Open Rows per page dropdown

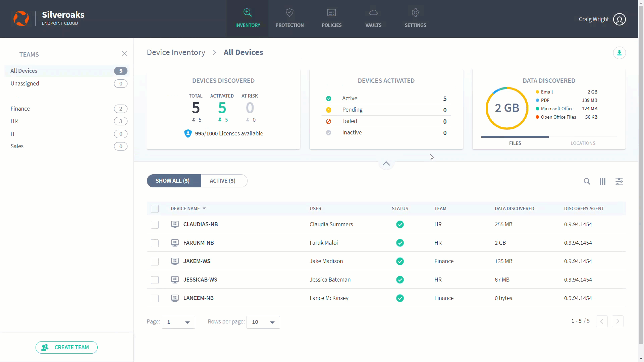pos(263,322)
